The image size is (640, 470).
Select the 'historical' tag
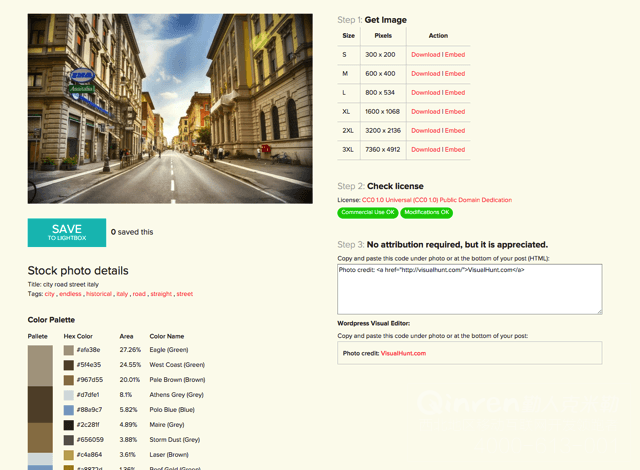99,294
